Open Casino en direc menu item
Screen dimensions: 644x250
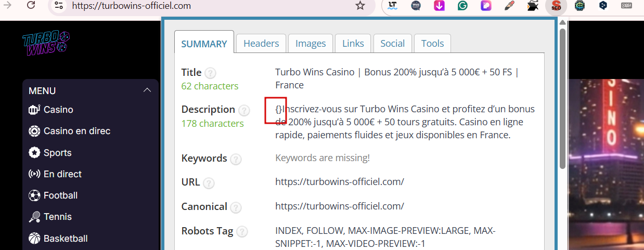77,131
